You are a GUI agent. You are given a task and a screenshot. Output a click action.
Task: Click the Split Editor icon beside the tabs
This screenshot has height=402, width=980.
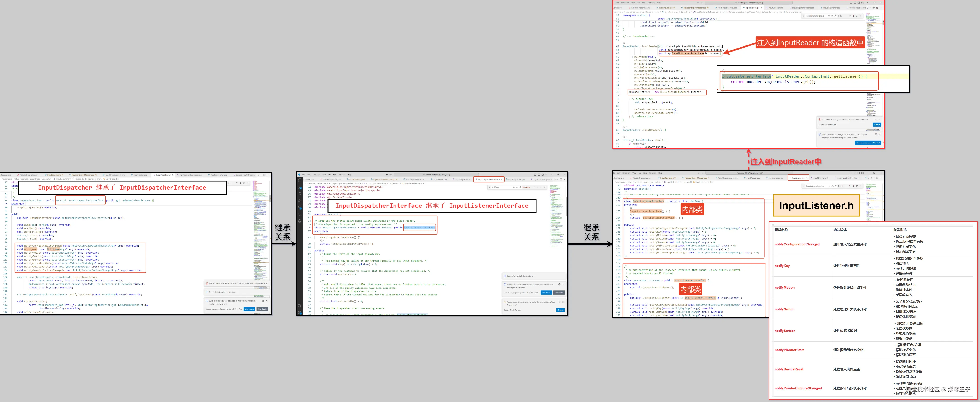[x=561, y=180]
